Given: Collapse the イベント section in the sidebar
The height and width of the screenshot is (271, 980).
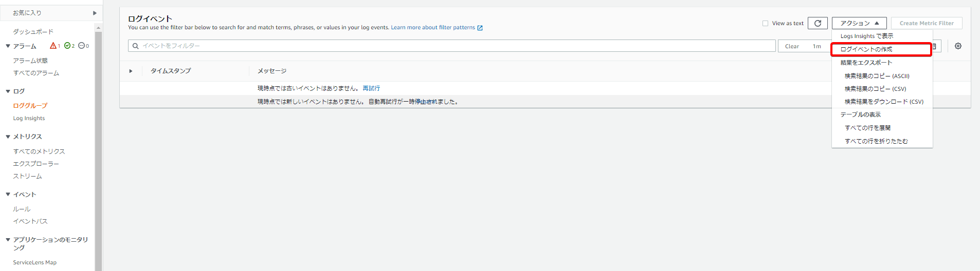Looking at the screenshot, I should coord(8,195).
